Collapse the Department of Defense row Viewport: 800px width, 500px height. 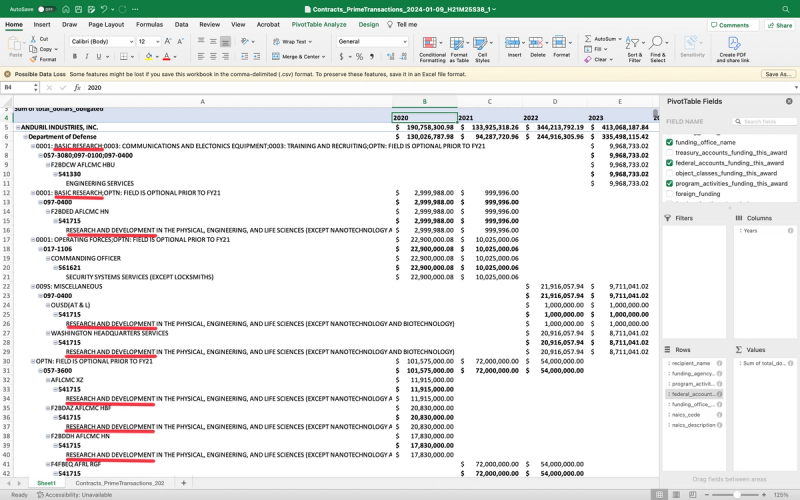(x=27, y=137)
